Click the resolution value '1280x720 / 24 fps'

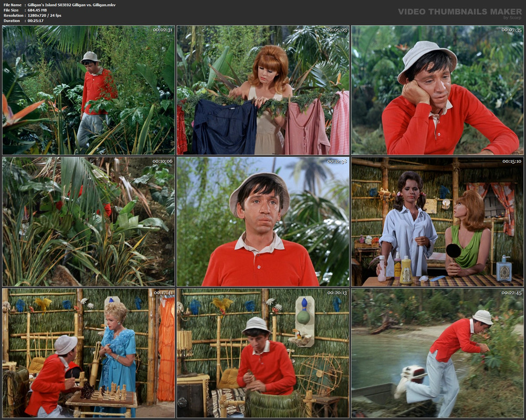click(45, 15)
